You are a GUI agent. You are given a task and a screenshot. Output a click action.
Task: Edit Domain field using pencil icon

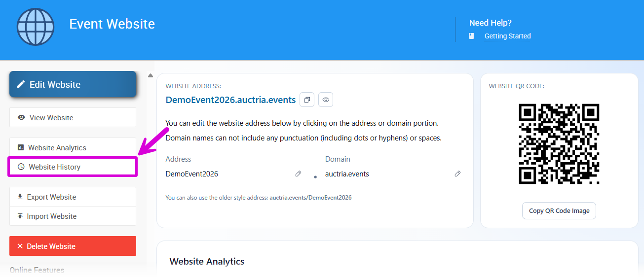click(457, 174)
